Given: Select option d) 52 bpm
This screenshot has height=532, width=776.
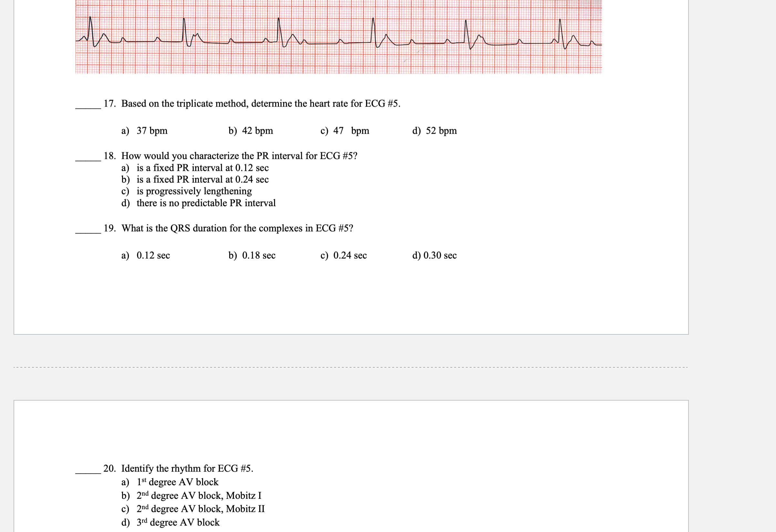Looking at the screenshot, I should tap(434, 130).
